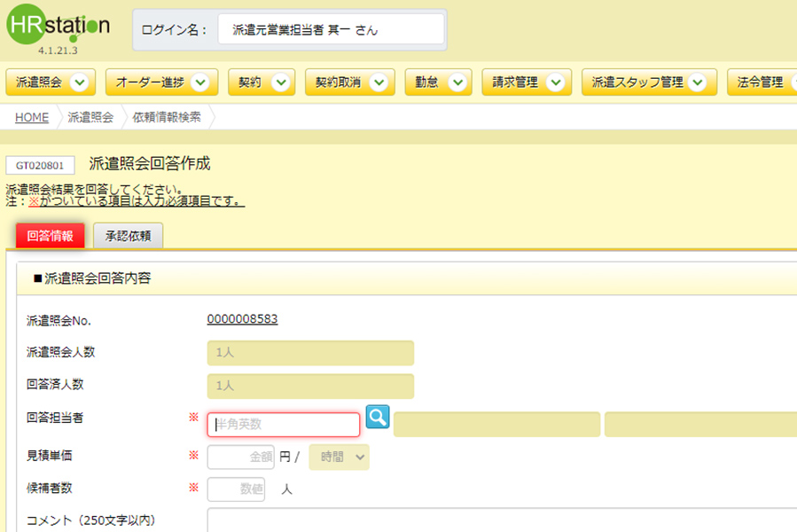This screenshot has height=532, width=797.
Task: Click the 派遣照会No. label
Action: click(59, 321)
